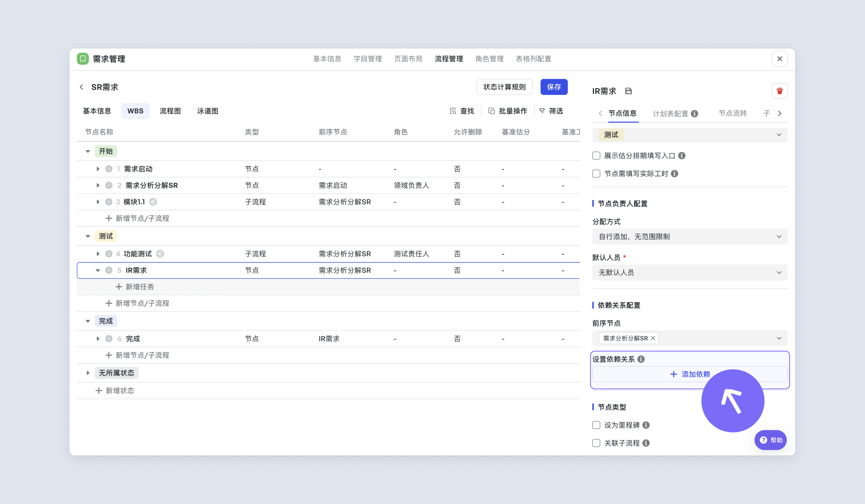Viewport: 865px width, 504px height.
Task: Click the 测试责任人 role cell
Action: point(411,254)
